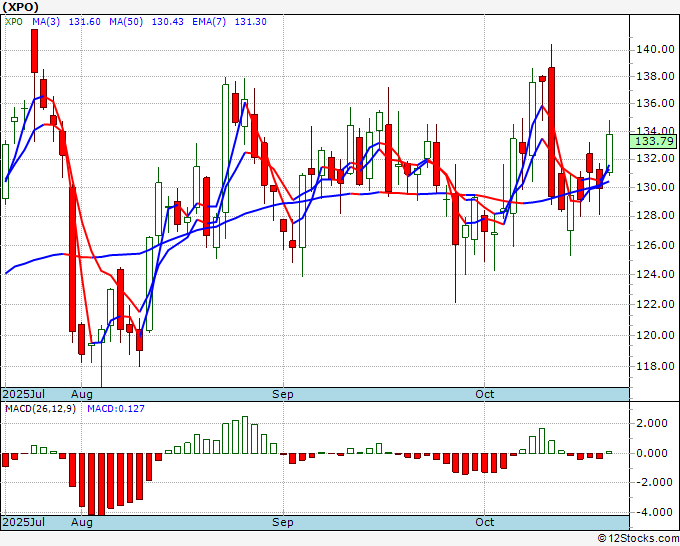
Task: Click Aug on the price chart time axis
Action: (x=82, y=394)
